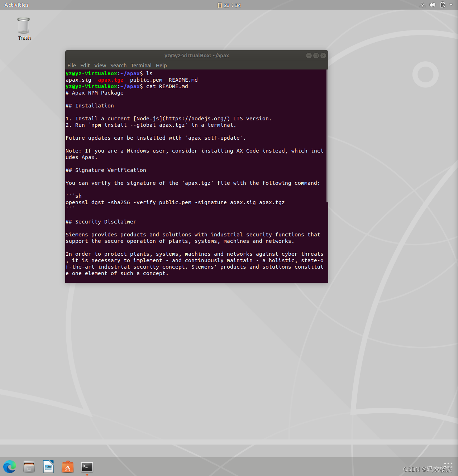Click public.pem in ls output
The width and height of the screenshot is (458, 476).
tap(146, 80)
